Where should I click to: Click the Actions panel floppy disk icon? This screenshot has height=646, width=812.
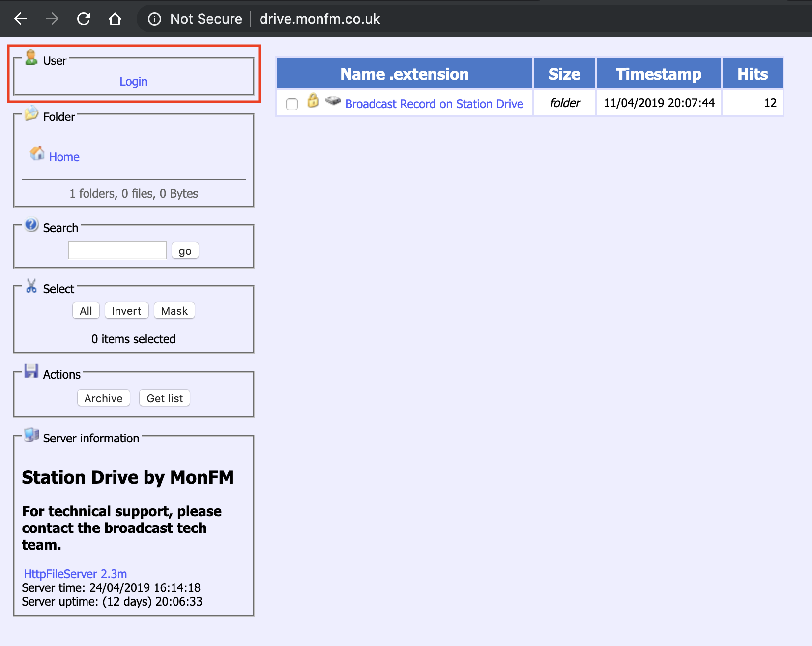[x=31, y=371]
